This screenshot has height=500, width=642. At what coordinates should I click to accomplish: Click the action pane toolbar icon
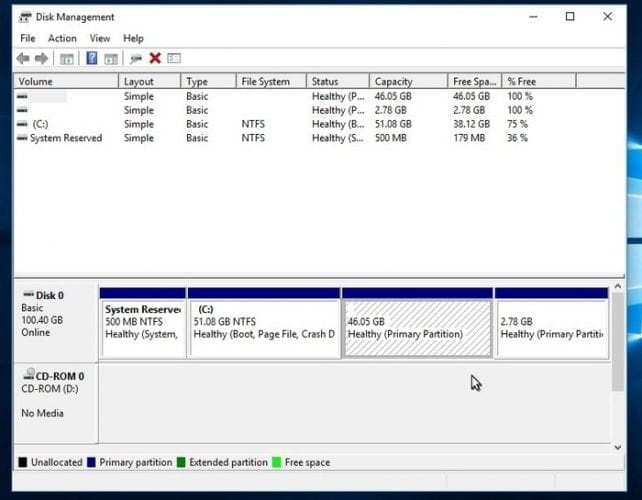111,59
